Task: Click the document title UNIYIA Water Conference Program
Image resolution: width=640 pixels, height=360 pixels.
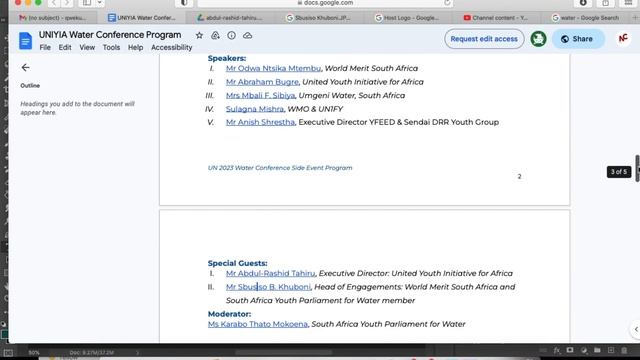Action: (x=110, y=35)
